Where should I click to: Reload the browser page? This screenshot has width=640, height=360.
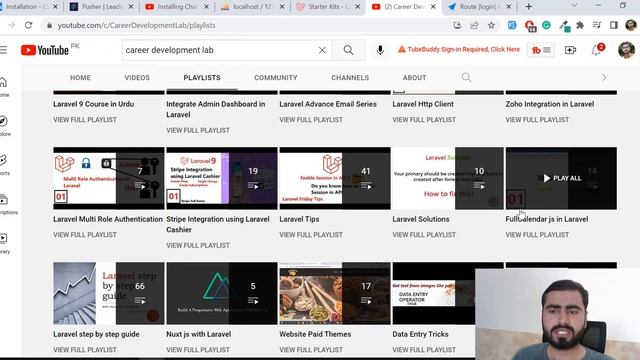(x=28, y=25)
